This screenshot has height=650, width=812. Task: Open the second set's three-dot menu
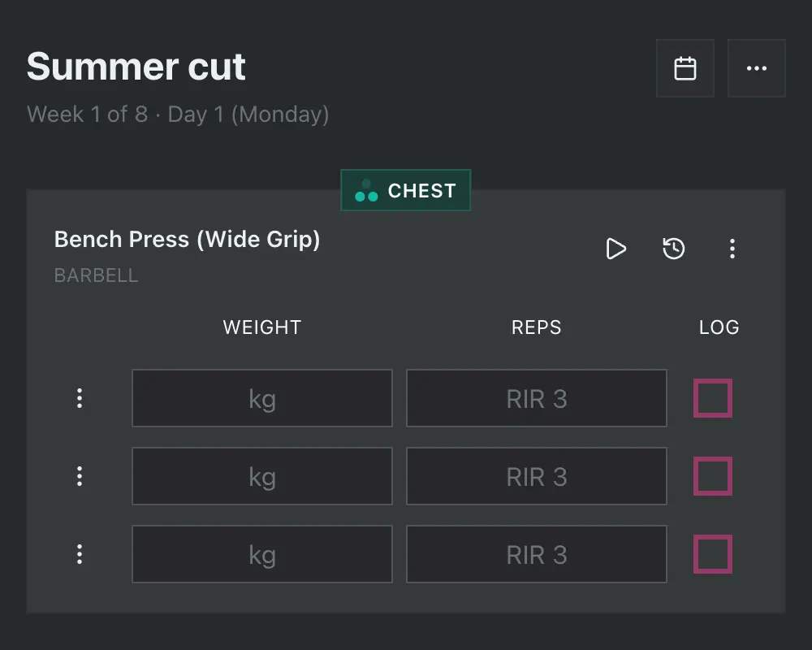tap(79, 476)
